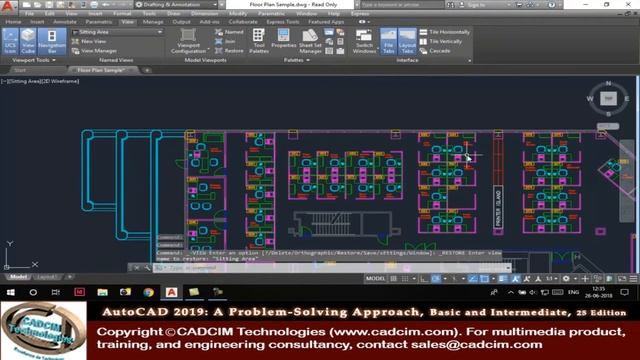The width and height of the screenshot is (640, 360).
Task: Open the Help question mark icon
Action: (551, 5)
